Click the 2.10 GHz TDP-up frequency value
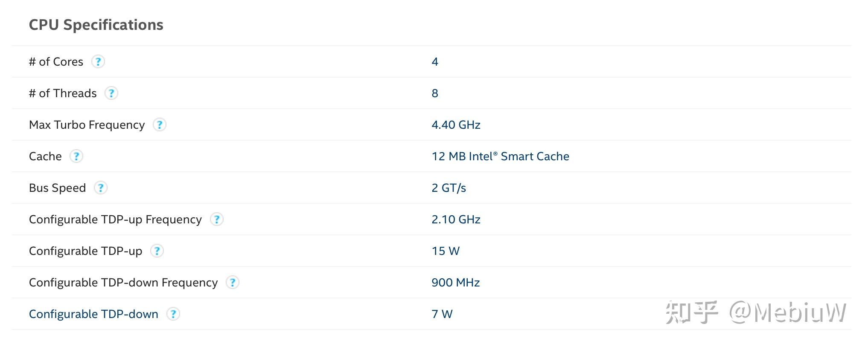This screenshot has height=347, width=868. point(456,220)
